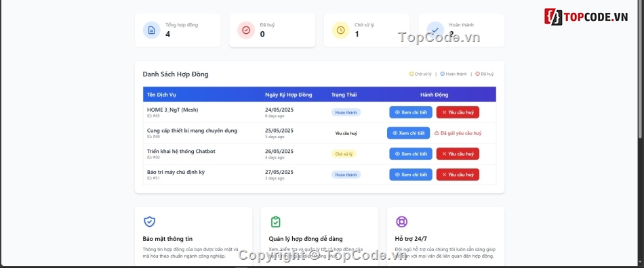
Task: Click the blue checkmark icon for Hoàn thành card
Action: coord(435,30)
